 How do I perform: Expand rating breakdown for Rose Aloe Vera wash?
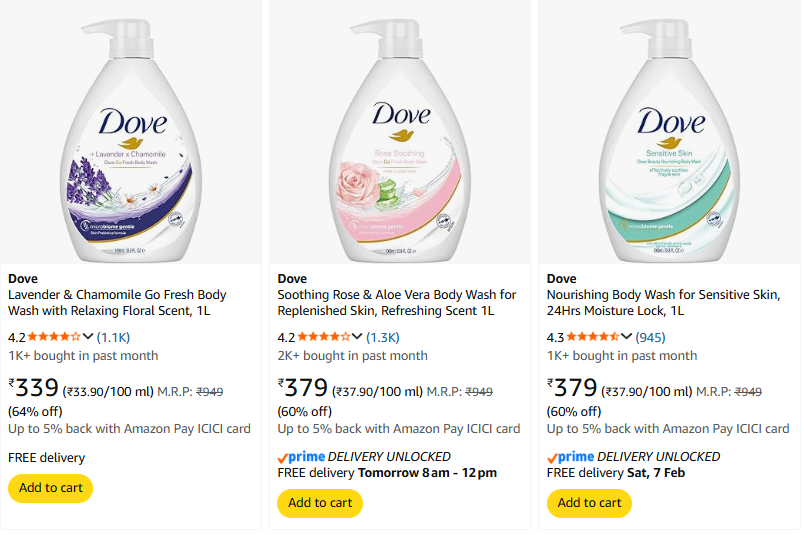359,337
